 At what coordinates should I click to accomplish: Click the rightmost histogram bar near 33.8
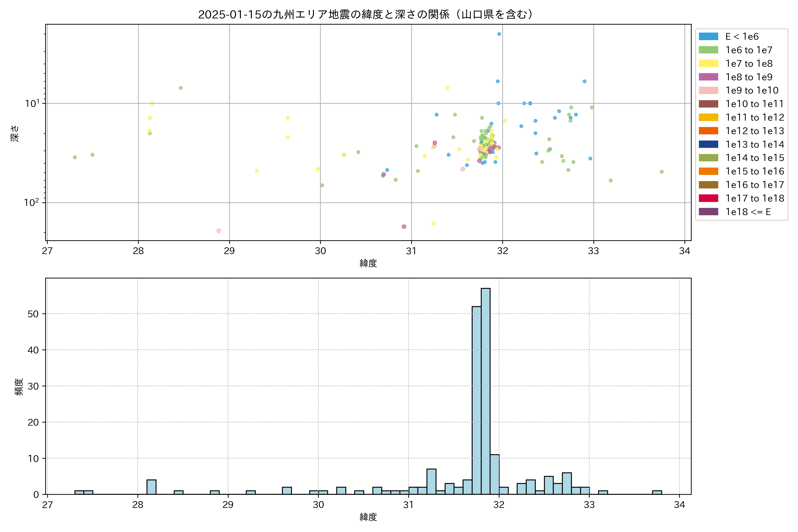point(657,492)
